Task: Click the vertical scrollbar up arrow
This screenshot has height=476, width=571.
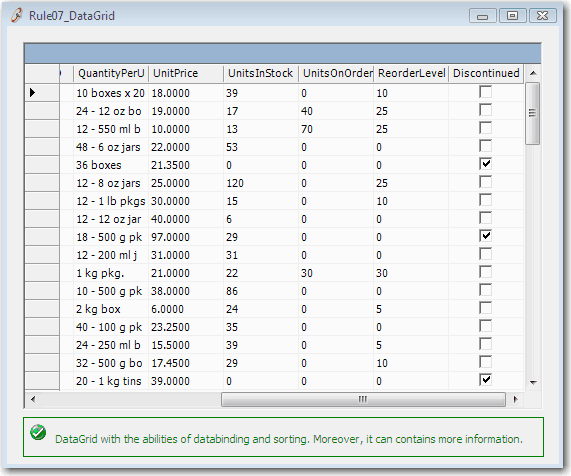Action: click(533, 73)
